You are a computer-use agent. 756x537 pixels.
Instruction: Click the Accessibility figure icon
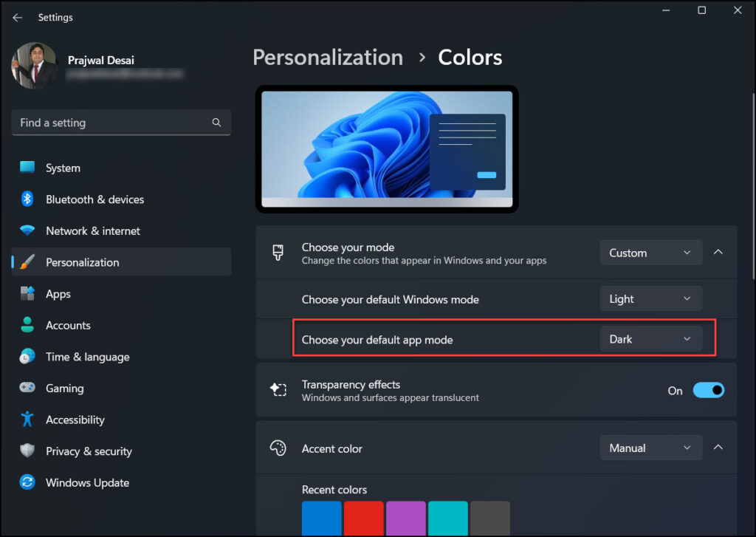coord(27,419)
